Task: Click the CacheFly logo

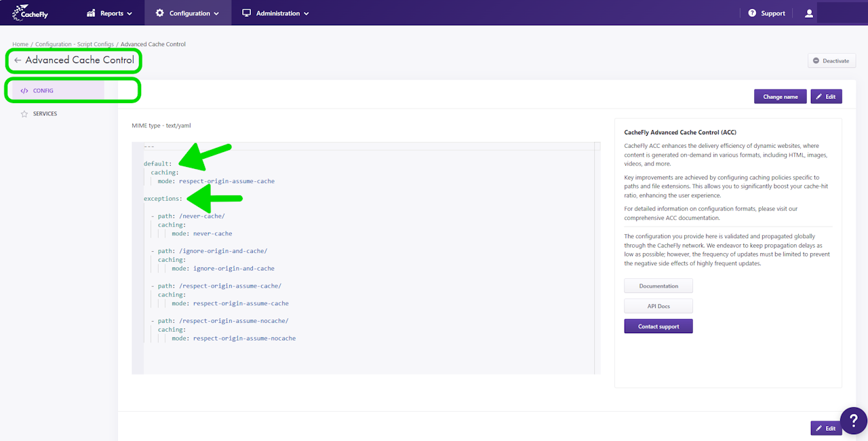Action: (31, 13)
